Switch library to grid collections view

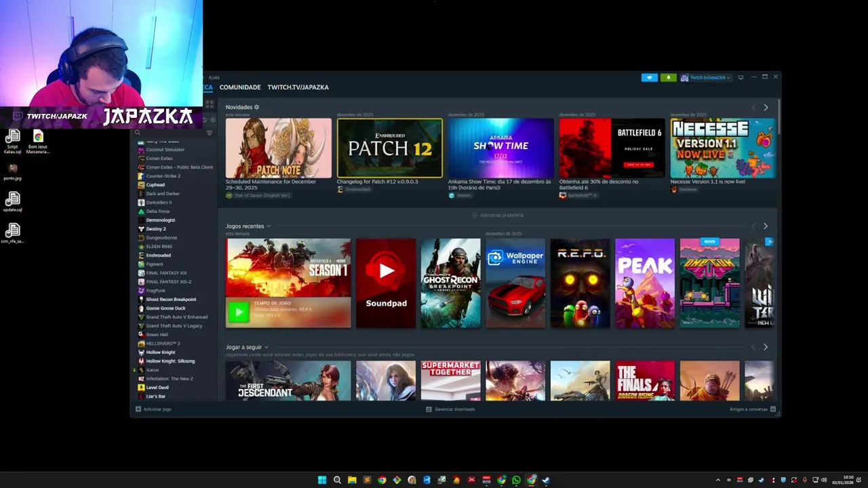[x=210, y=104]
